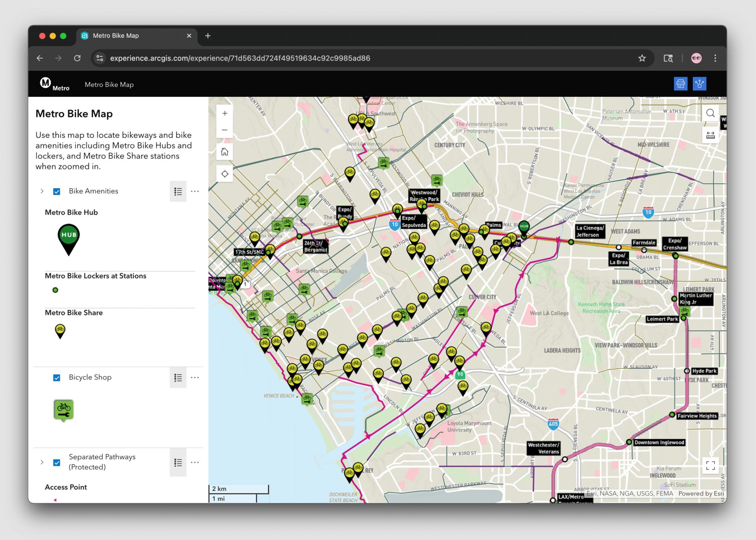Click the legend icon beside Bike Amenities
The width and height of the screenshot is (756, 540).
coord(178,191)
